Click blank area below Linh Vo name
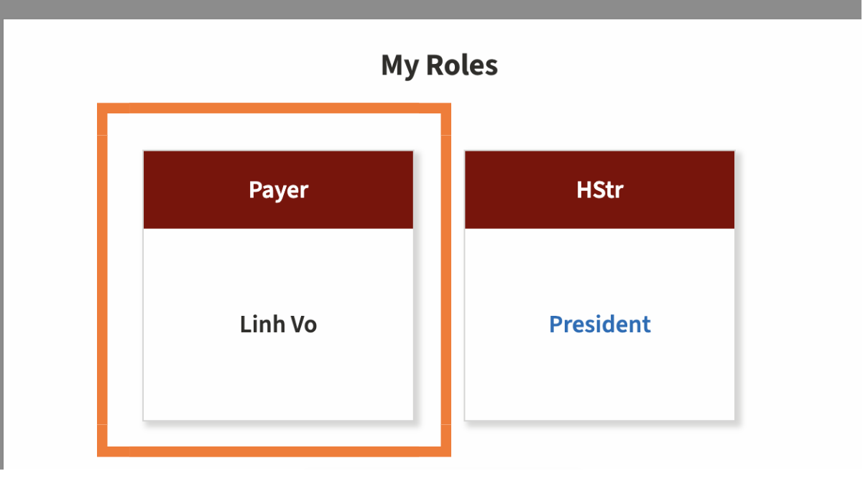 click(x=278, y=380)
